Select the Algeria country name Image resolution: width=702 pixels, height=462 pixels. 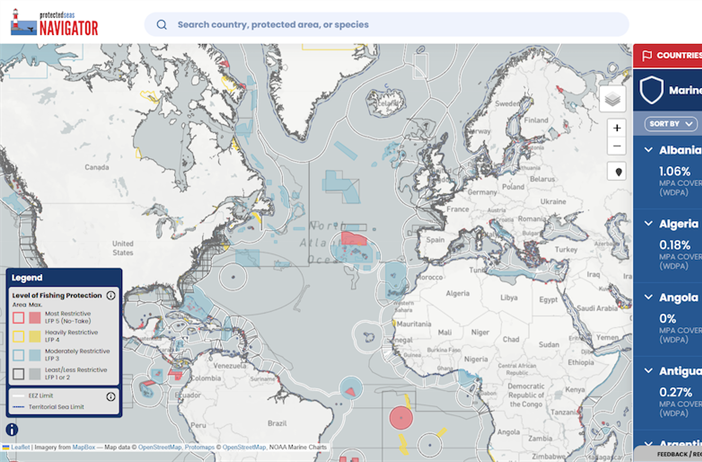pyautogui.click(x=679, y=223)
